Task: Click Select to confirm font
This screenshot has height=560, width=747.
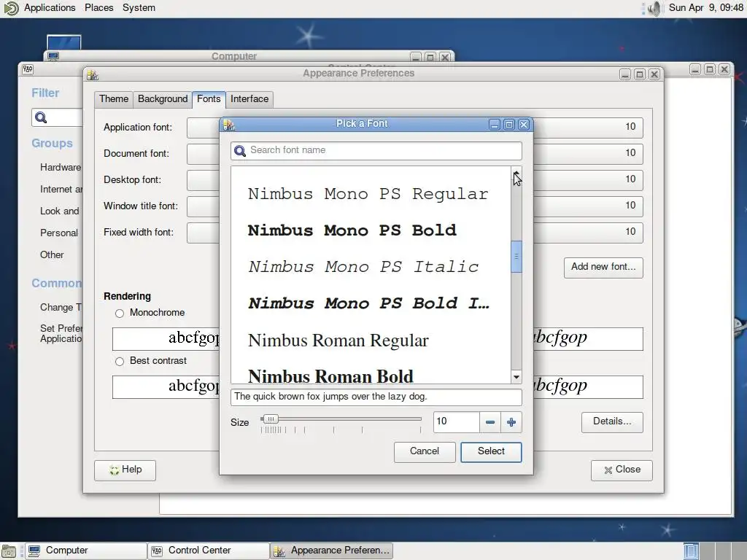Action: click(x=491, y=451)
